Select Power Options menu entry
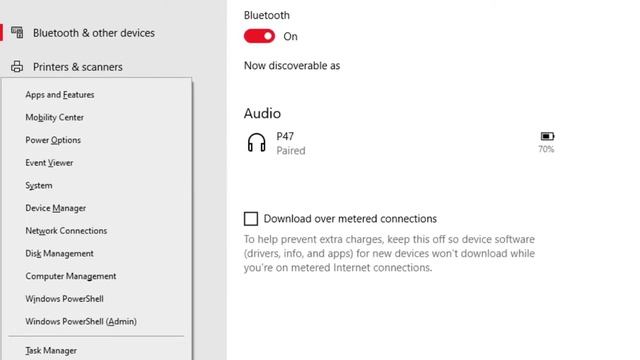This screenshot has height=360, width=640. (x=53, y=140)
